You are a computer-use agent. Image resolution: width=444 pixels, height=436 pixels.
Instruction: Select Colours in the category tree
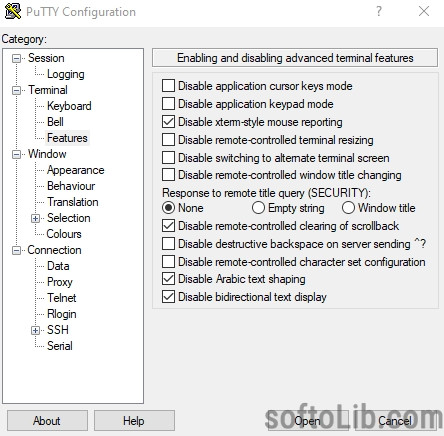click(x=64, y=234)
